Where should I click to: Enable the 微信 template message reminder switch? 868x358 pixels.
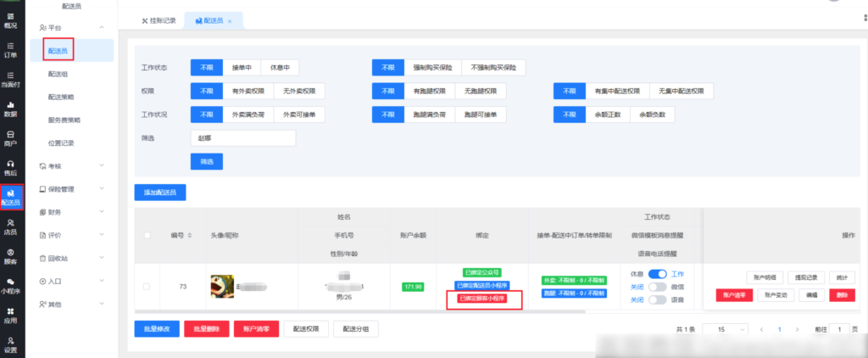click(658, 287)
